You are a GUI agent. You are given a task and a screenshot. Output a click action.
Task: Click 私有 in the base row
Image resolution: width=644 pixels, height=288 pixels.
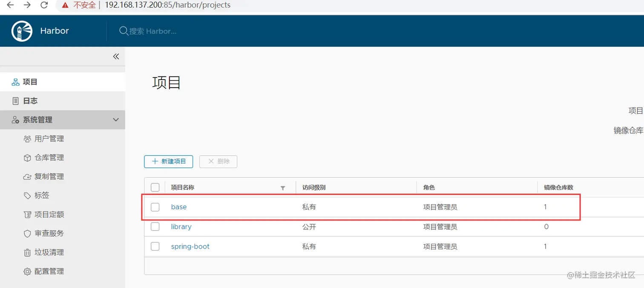(x=309, y=207)
